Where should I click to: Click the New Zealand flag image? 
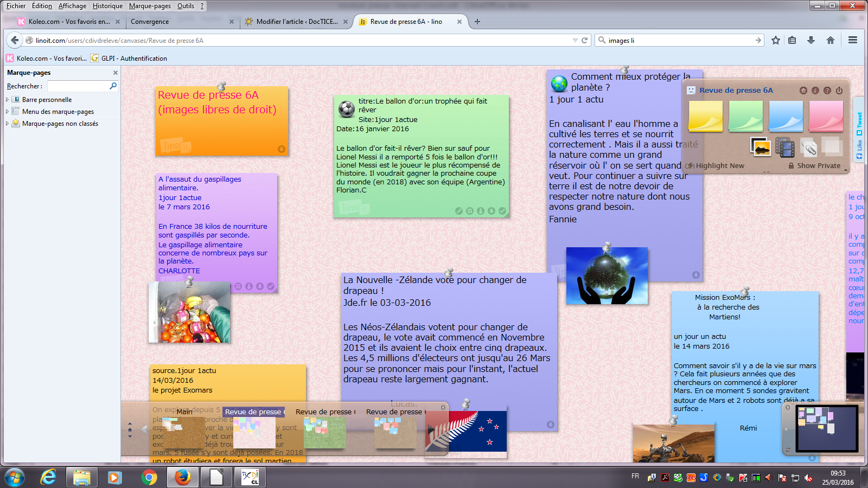tap(467, 432)
